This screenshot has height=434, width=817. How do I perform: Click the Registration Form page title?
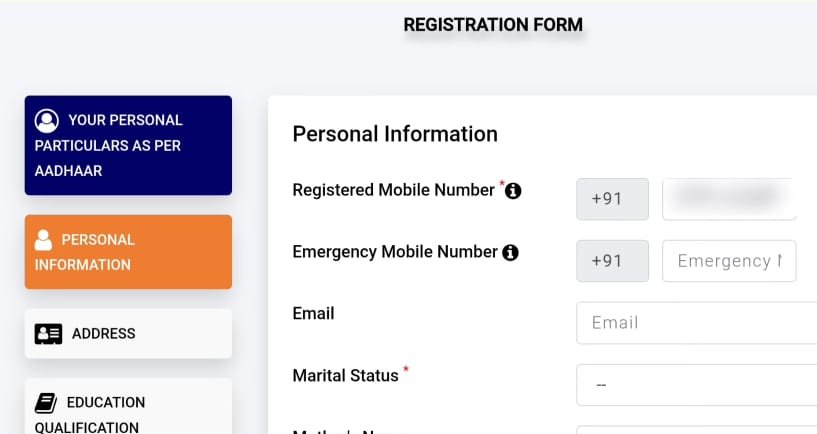click(493, 24)
